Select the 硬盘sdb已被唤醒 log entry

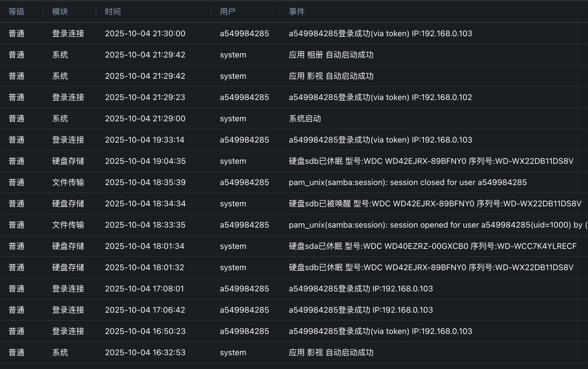click(435, 203)
